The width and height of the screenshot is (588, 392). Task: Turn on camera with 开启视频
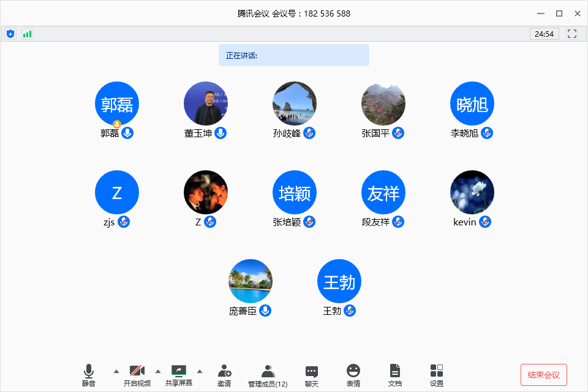(137, 375)
